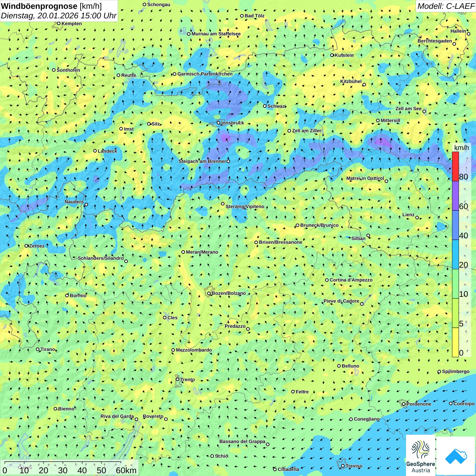Viewport: 476px width, 476px height.
Task: Click the red 80+ km/h legend color
Action: [455, 166]
